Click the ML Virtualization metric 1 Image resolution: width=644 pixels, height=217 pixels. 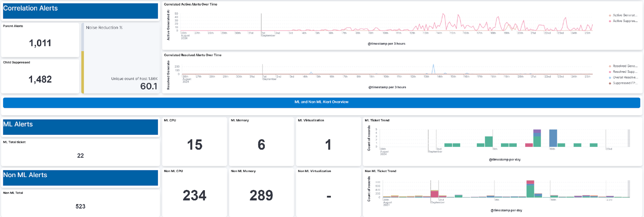coord(328,145)
